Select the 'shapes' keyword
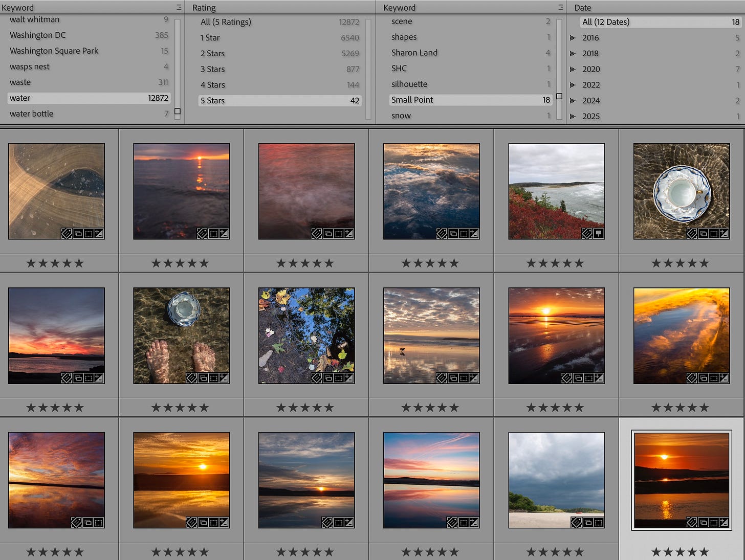Viewport: 745px width, 560px height. (x=471, y=37)
